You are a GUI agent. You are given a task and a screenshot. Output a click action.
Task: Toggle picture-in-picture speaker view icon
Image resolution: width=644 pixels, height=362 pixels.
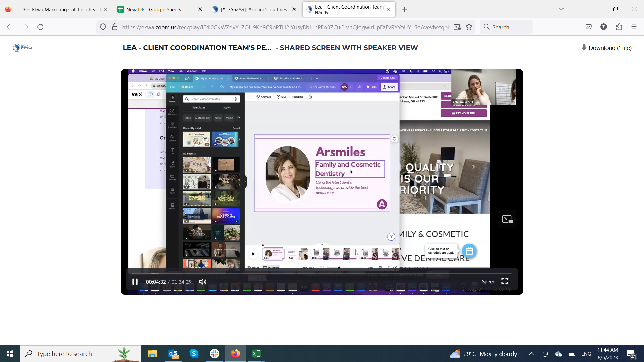click(507, 219)
